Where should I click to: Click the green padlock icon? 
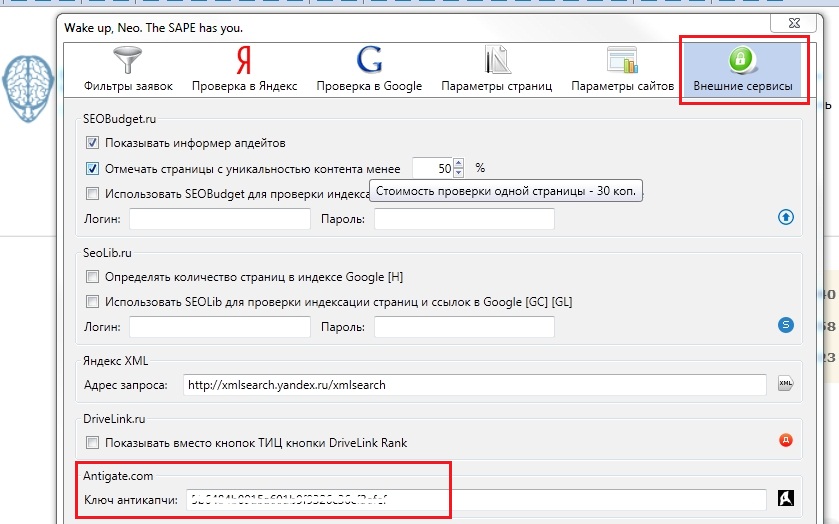[742, 60]
